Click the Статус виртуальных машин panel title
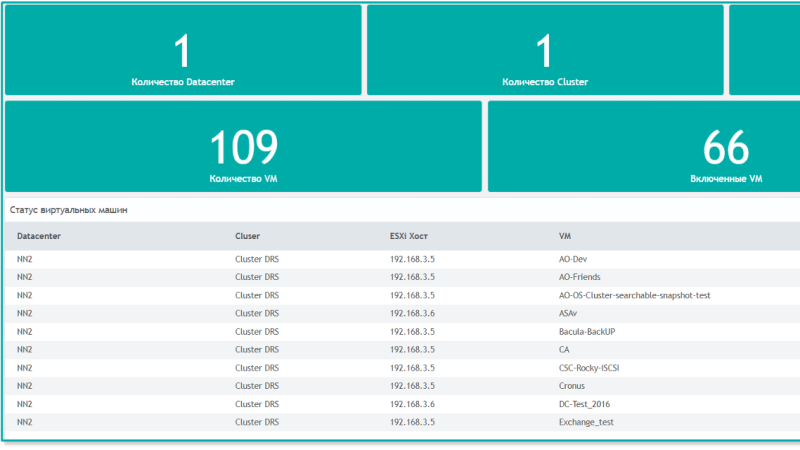The width and height of the screenshot is (800, 450). pos(68,210)
